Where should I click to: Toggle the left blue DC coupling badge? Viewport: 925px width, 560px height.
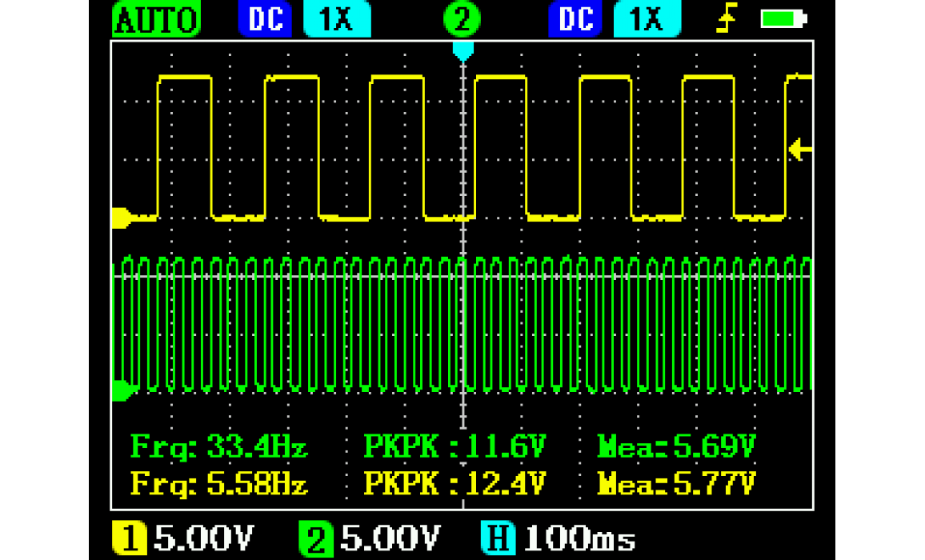[265, 20]
